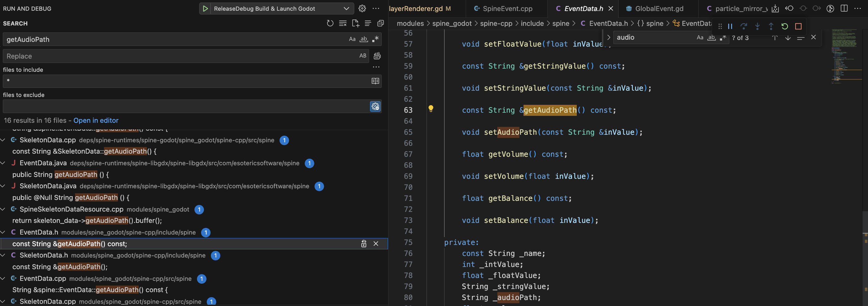Restart the debugger
The image size is (868, 306).
point(785,26)
